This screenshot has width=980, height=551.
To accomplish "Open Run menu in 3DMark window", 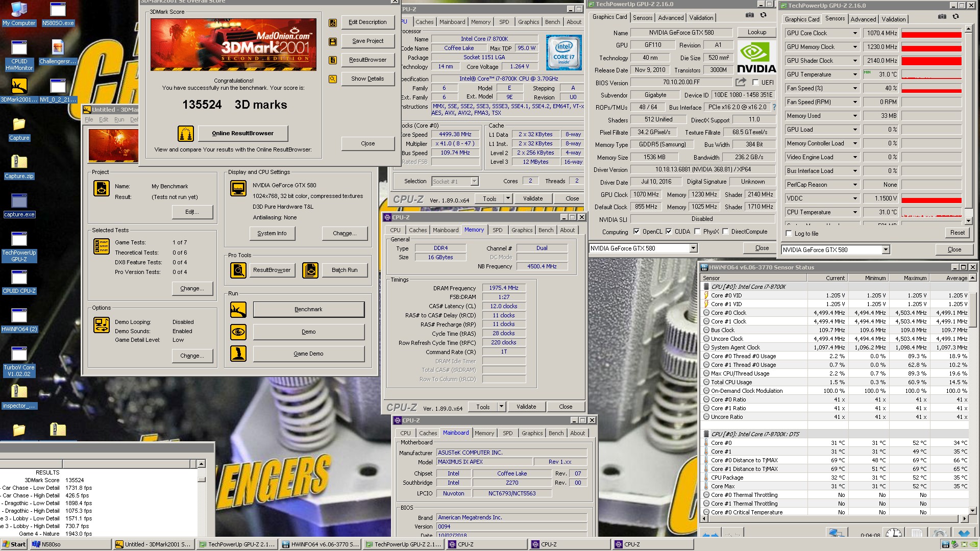I will 119,120.
